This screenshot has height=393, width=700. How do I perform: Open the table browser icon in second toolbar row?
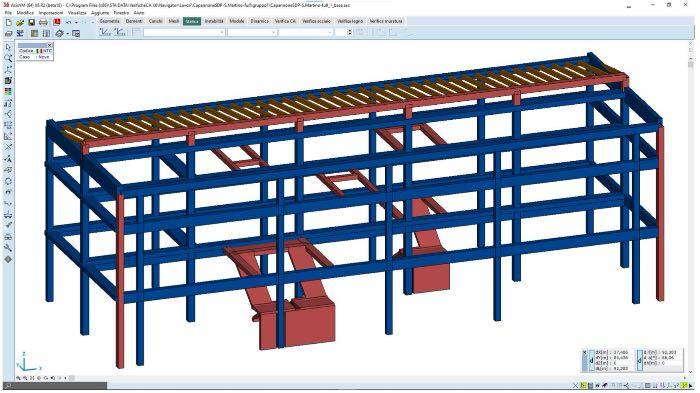(34, 33)
